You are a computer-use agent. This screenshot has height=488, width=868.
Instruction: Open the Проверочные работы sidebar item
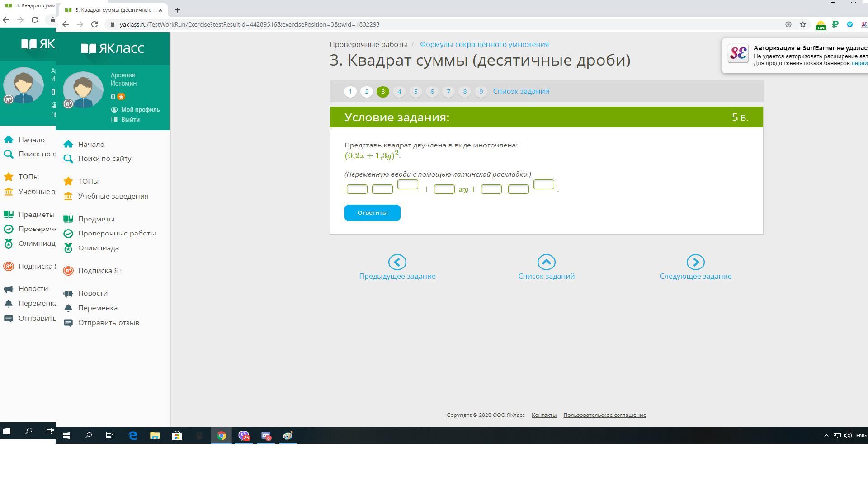click(117, 234)
